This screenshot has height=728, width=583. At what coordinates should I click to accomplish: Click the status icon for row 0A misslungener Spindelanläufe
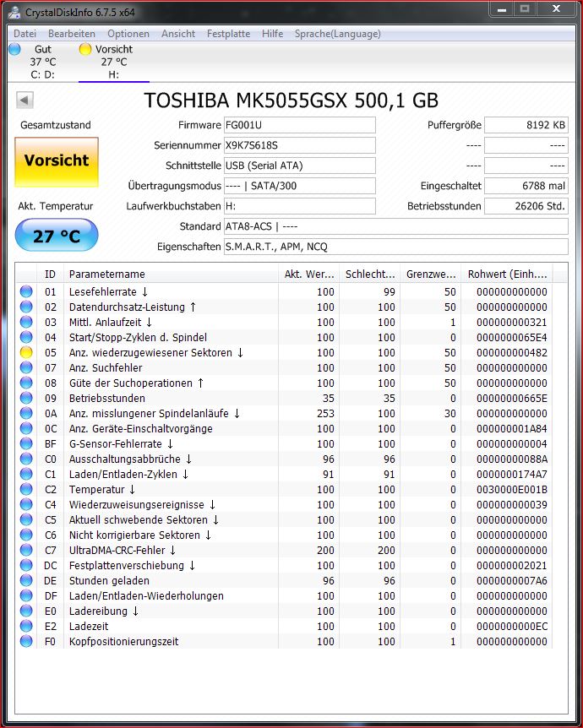[26, 413]
